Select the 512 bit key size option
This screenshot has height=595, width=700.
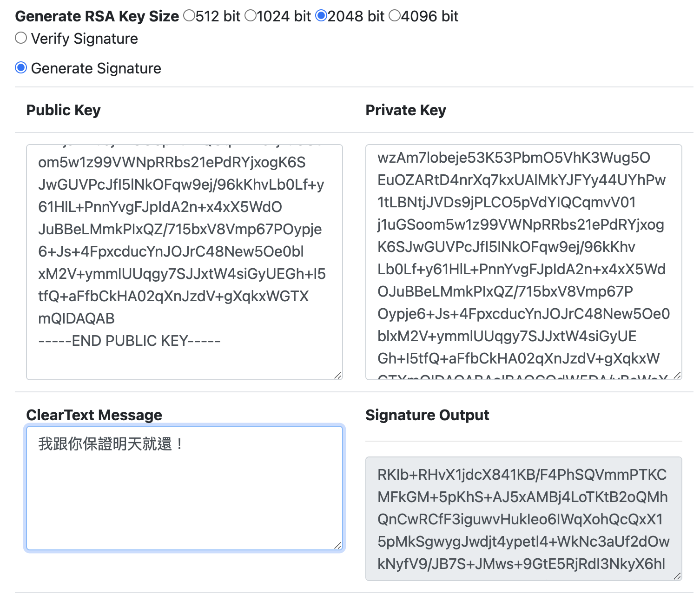click(x=189, y=16)
